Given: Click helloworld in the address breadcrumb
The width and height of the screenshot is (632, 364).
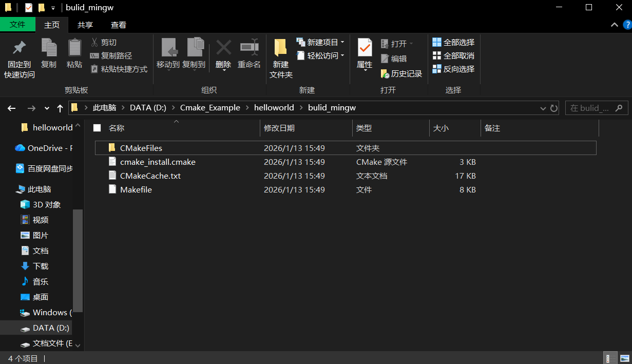Looking at the screenshot, I should tap(274, 108).
